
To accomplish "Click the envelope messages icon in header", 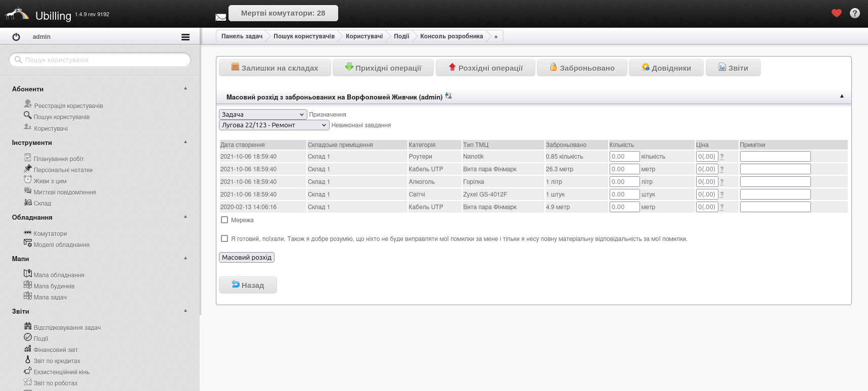I will coord(220,17).
